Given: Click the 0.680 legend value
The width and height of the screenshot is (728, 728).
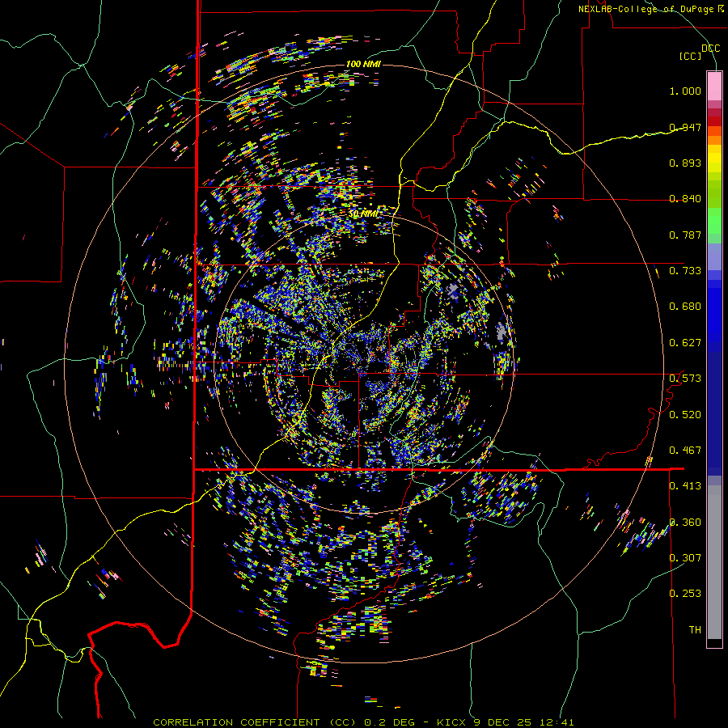Looking at the screenshot, I should click(685, 307).
